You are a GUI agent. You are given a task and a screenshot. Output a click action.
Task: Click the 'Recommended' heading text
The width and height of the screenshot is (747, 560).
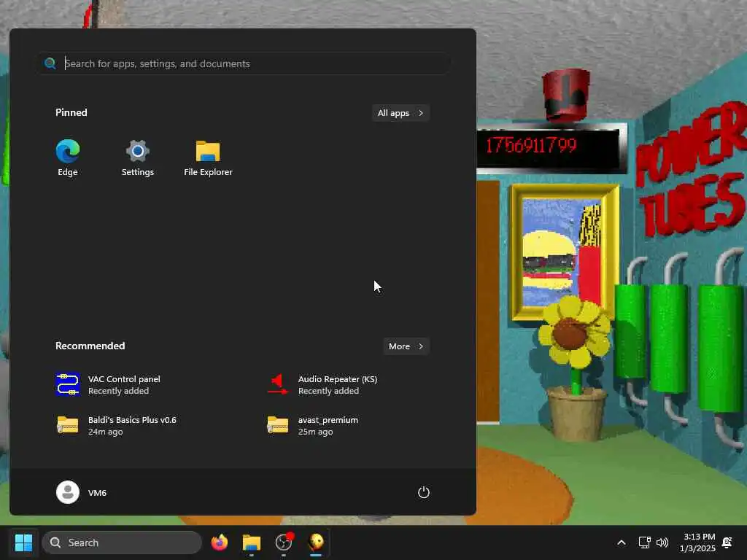[x=90, y=346]
